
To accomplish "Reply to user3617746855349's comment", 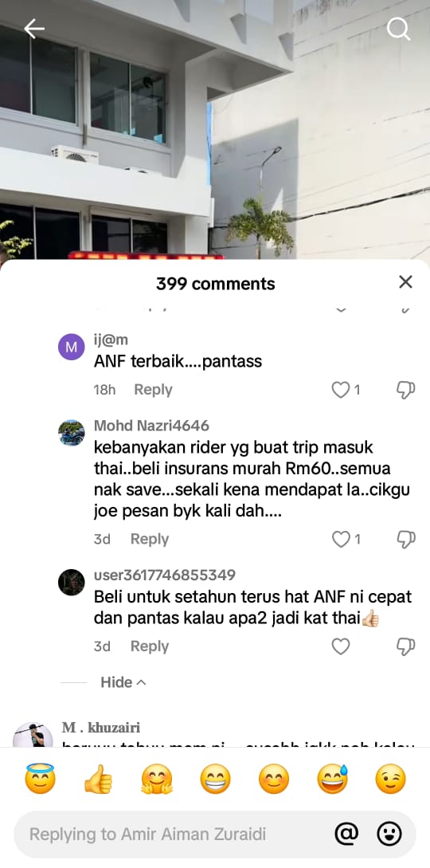I will [149, 646].
